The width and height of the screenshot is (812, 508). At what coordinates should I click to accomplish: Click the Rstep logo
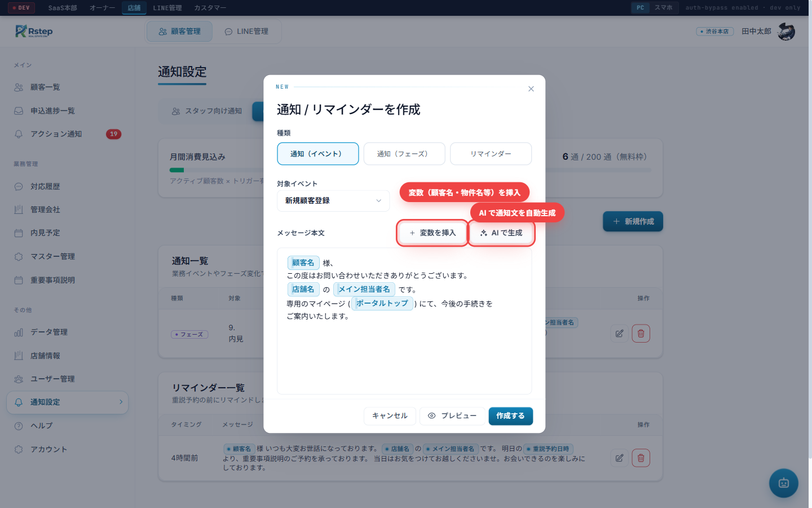(34, 31)
